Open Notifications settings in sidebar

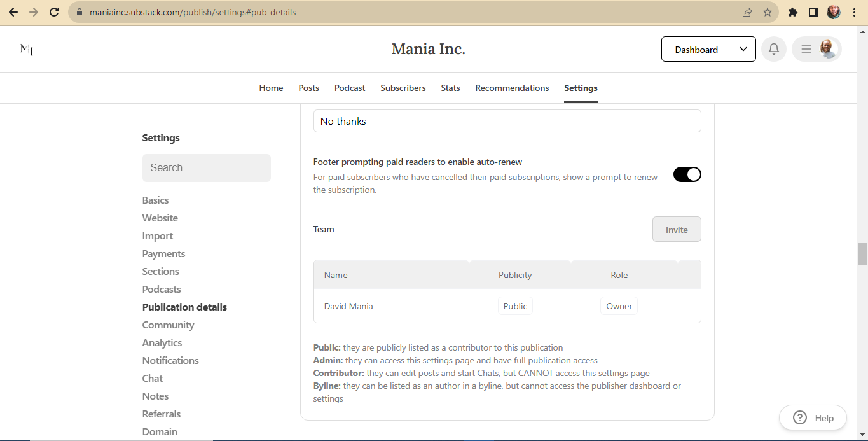(x=170, y=360)
